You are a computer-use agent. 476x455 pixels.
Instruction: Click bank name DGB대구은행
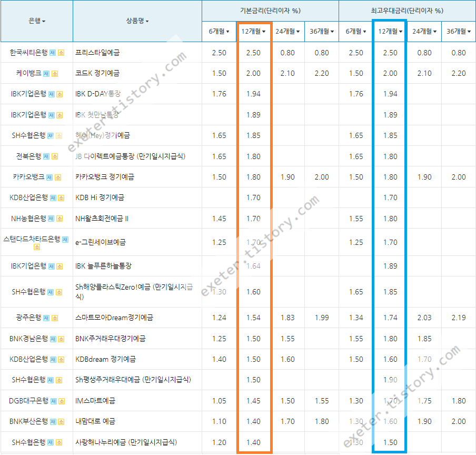click(x=29, y=401)
